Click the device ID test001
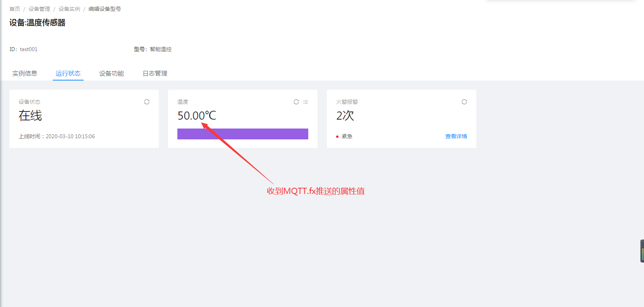Screen dimensions: 644x307 click(29, 49)
